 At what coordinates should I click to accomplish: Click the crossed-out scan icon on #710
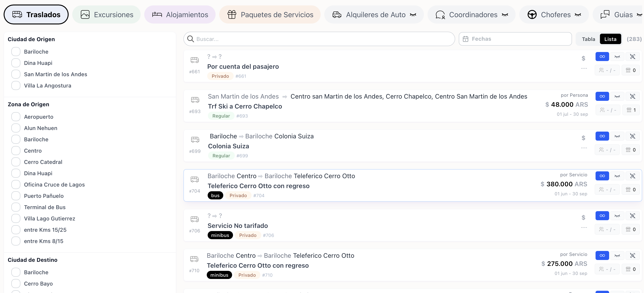tap(632, 255)
